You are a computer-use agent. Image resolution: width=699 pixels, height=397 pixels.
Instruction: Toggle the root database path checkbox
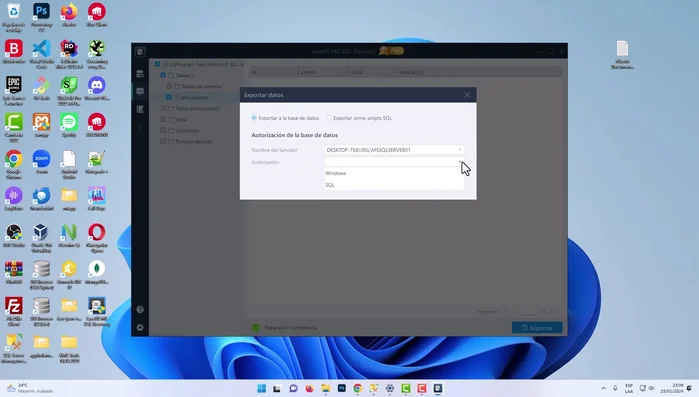pos(157,64)
